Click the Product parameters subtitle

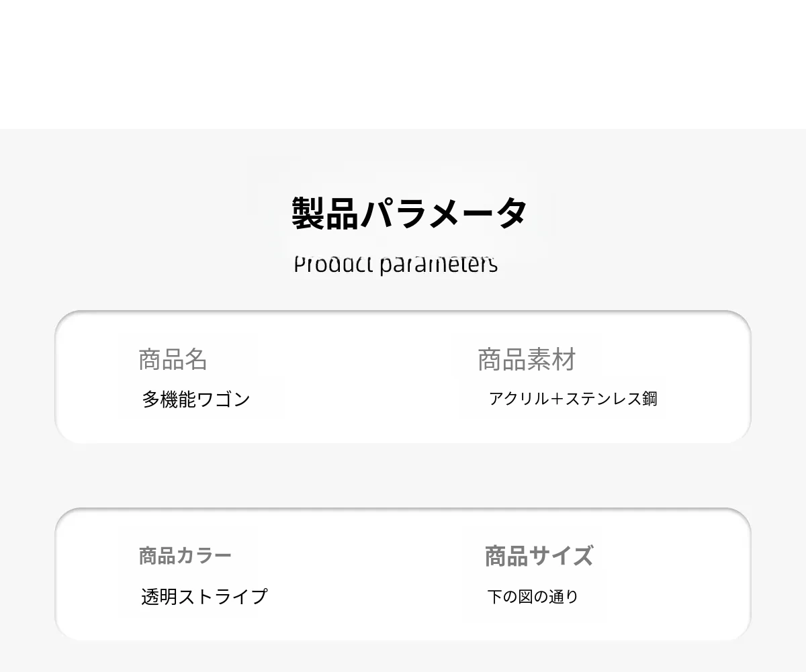tap(396, 264)
